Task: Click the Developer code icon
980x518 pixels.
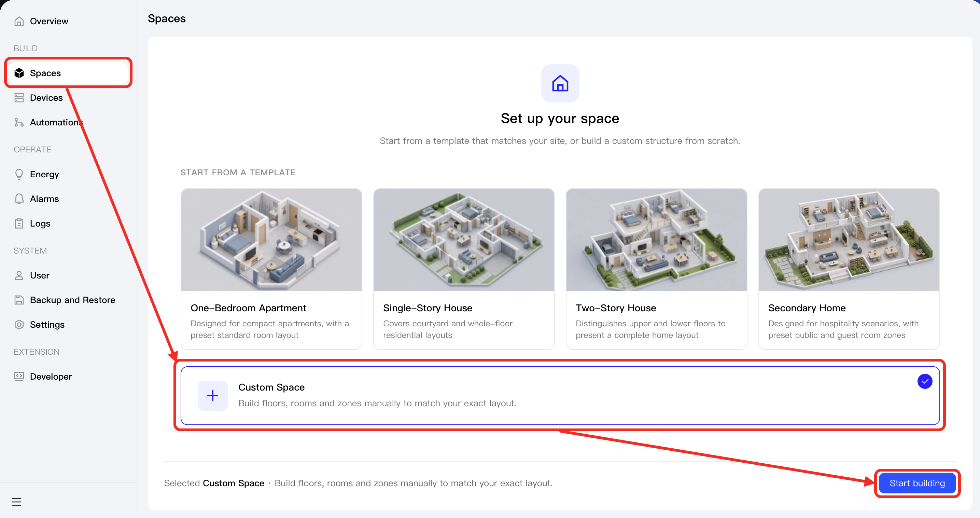Action: [x=19, y=377]
